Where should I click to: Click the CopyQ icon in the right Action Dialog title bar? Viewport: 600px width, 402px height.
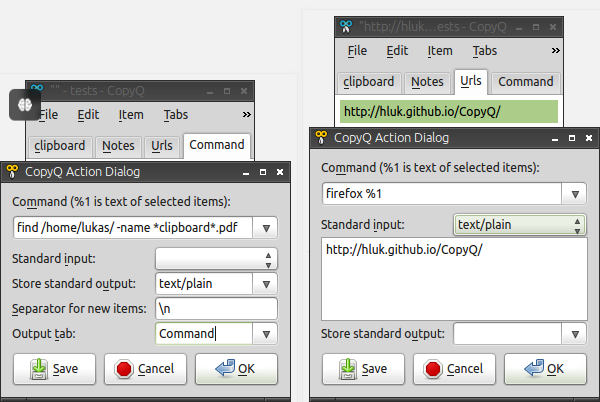(x=321, y=138)
